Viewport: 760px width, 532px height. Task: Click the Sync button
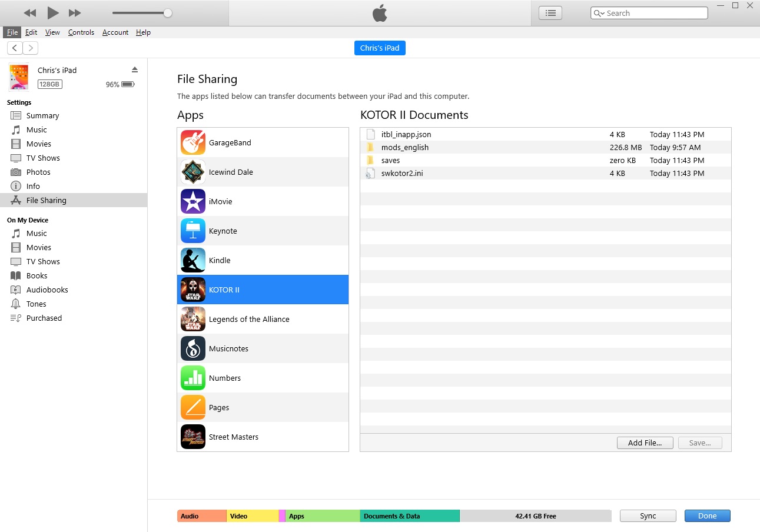pos(648,516)
